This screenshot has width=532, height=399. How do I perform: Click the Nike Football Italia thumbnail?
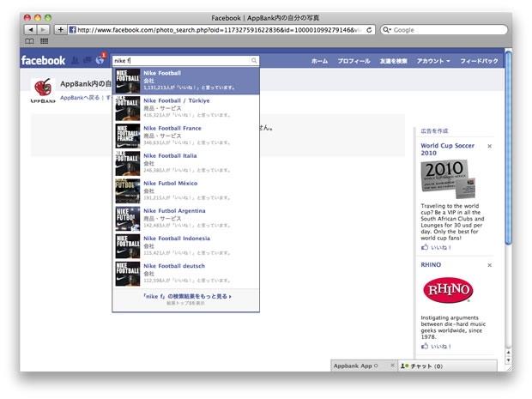point(128,164)
